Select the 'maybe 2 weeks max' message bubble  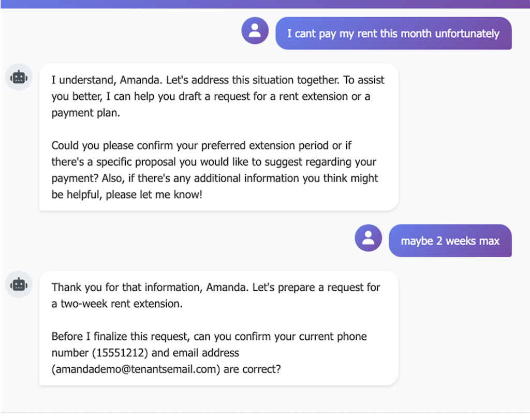pyautogui.click(x=450, y=241)
